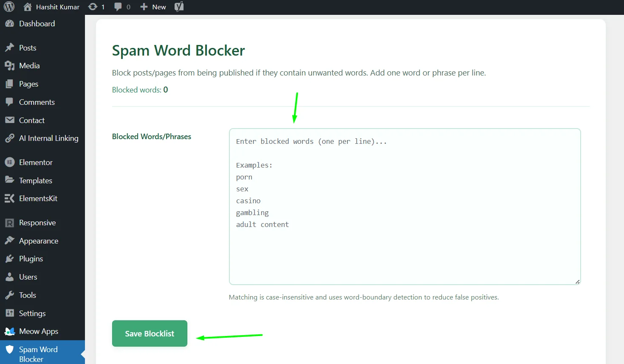
Task: Open the Contact envelope icon
Action: 9,120
